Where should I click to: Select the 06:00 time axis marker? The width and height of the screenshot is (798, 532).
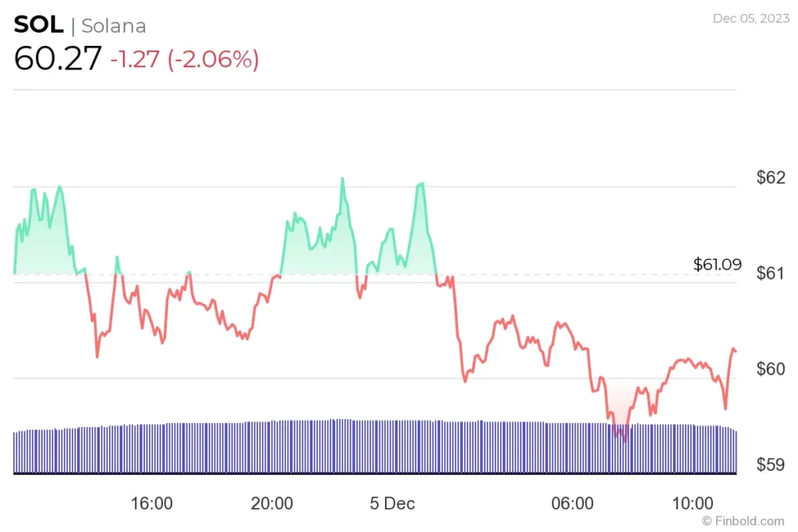(x=573, y=503)
